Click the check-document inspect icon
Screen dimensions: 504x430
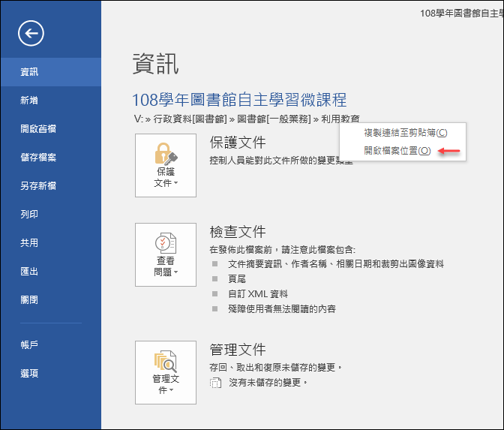pyautogui.click(x=166, y=243)
